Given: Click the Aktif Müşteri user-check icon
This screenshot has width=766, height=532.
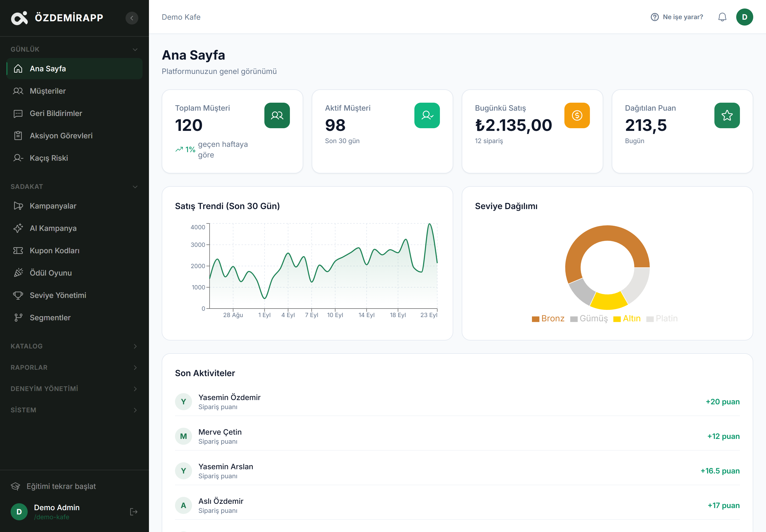Looking at the screenshot, I should point(427,115).
